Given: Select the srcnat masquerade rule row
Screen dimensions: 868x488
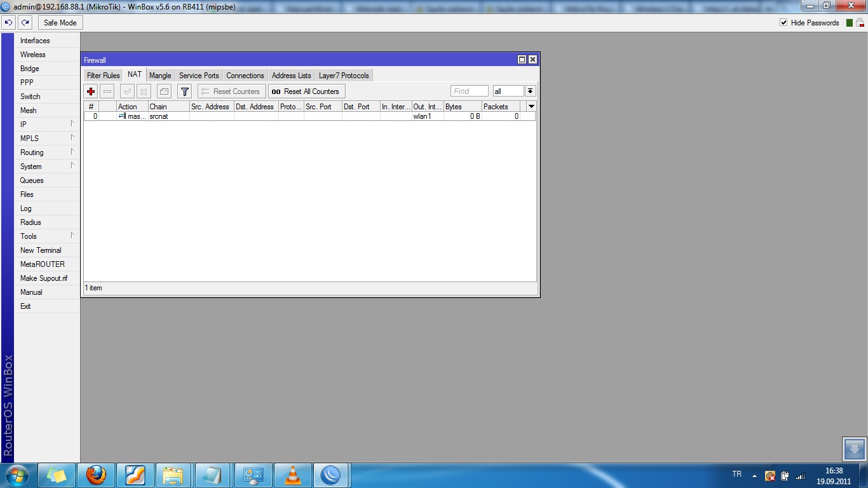Looking at the screenshot, I should (309, 116).
